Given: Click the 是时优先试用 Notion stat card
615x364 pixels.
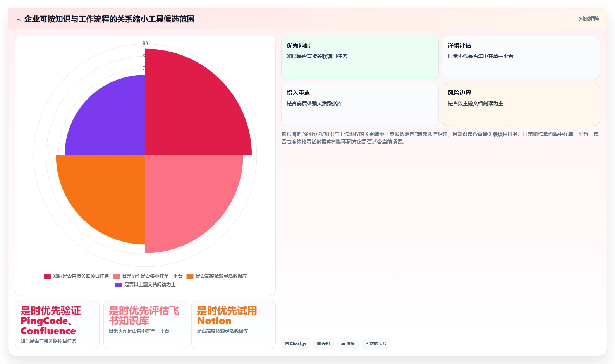Looking at the screenshot, I should [234, 325].
